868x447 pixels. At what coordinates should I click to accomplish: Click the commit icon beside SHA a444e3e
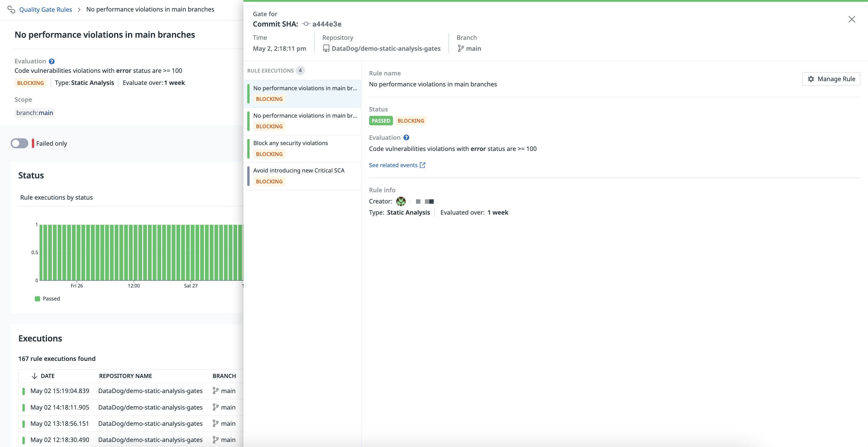pyautogui.click(x=306, y=24)
